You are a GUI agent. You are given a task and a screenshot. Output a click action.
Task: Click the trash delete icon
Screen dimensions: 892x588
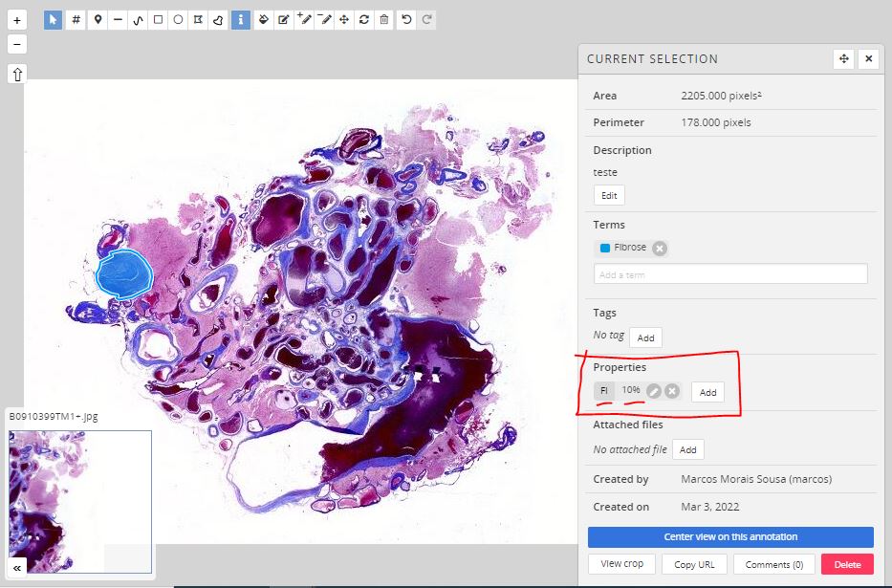click(x=383, y=19)
